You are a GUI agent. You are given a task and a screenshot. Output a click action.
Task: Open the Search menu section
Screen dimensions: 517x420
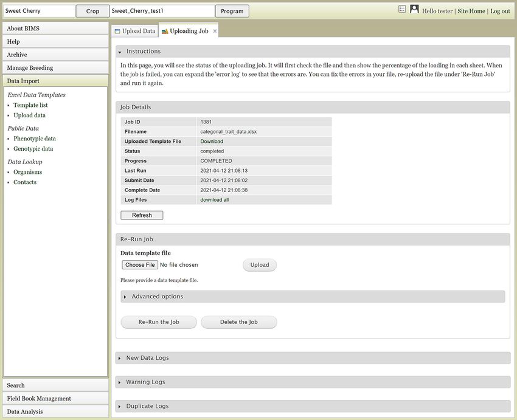click(x=55, y=385)
